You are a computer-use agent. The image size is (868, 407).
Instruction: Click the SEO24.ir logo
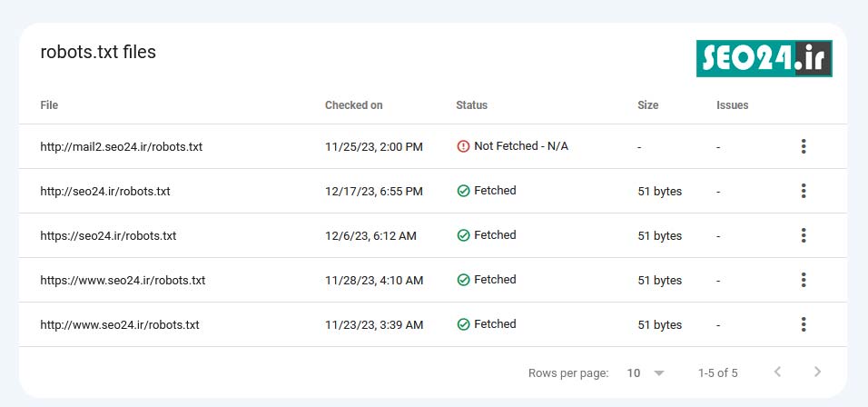pos(764,58)
